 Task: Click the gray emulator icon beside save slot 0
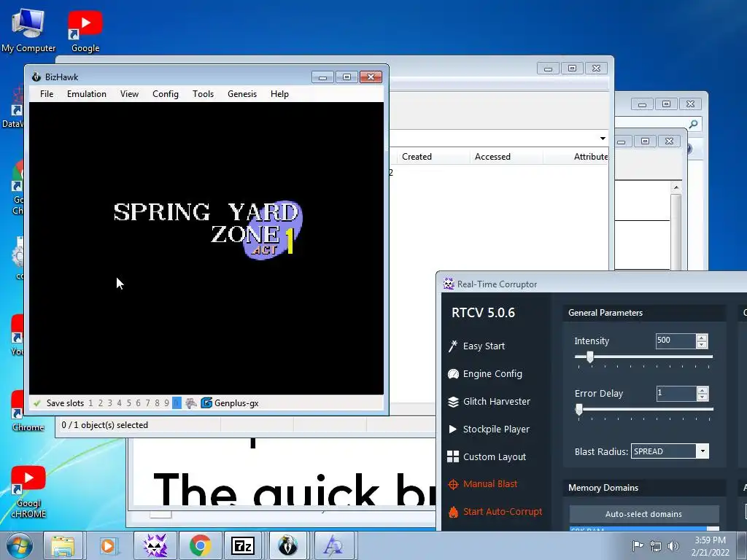[191, 402]
